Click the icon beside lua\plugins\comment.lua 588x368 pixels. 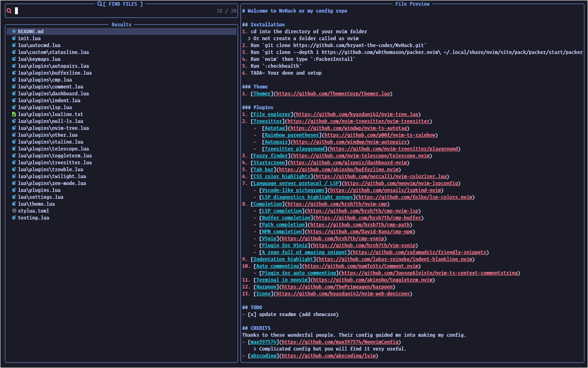14,86
